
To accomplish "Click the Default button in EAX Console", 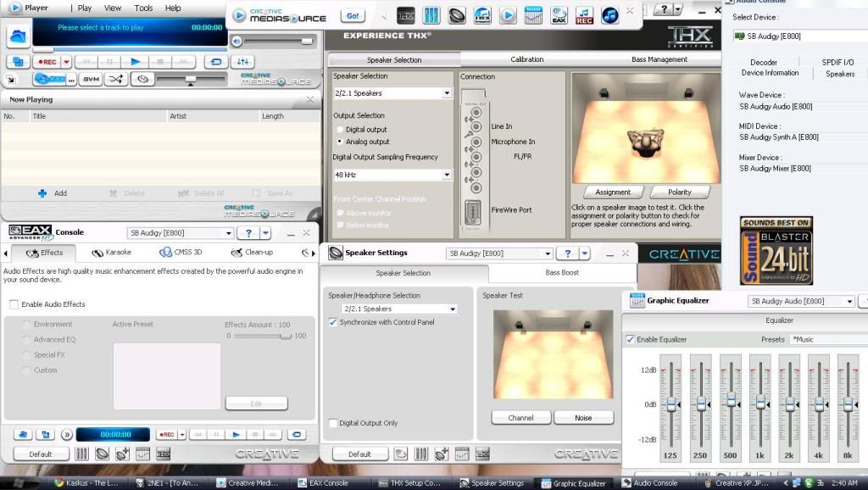I will (40, 454).
